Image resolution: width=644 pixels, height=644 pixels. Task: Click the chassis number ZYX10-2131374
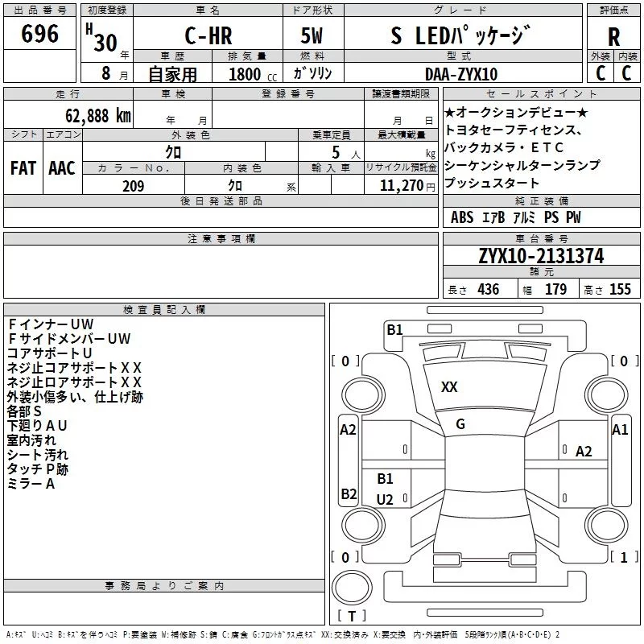541,256
